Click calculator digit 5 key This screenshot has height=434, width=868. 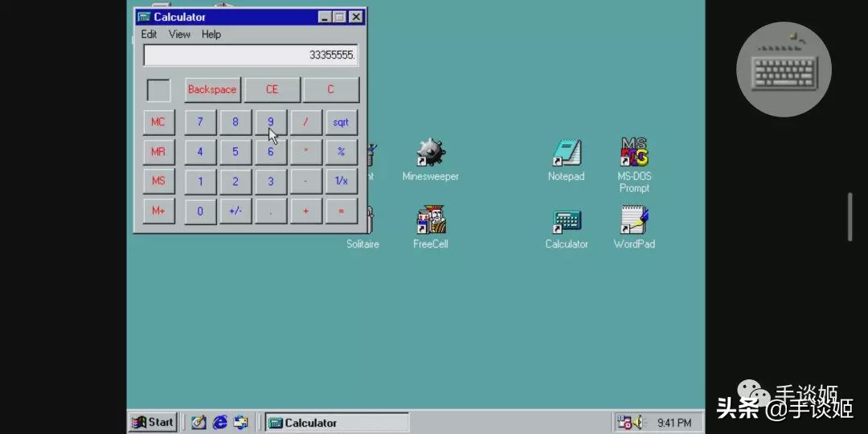tap(235, 152)
